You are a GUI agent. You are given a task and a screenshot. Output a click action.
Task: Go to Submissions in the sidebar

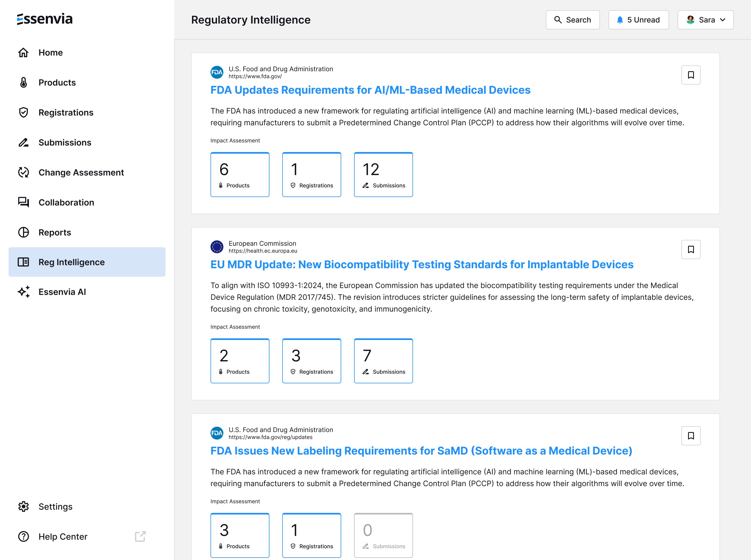pos(65,142)
